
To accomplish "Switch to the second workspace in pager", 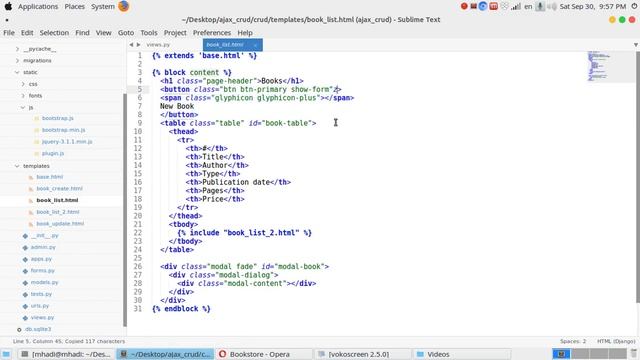I will click(x=579, y=354).
